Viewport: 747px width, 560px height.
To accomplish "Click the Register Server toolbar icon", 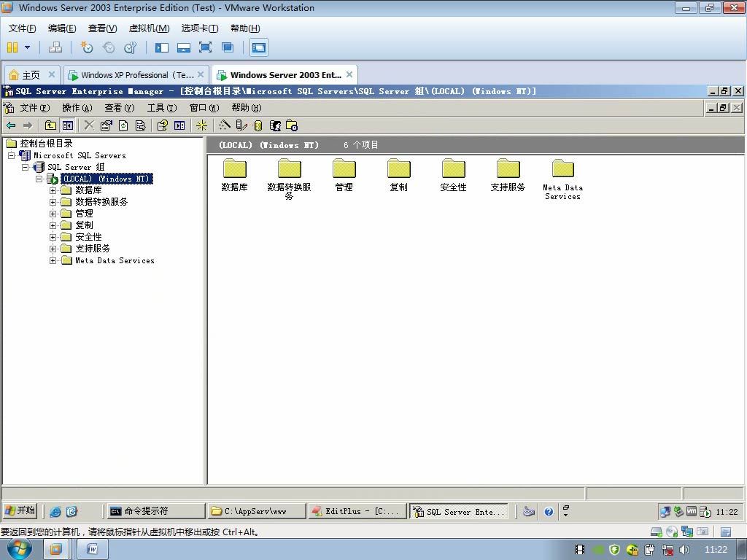I will (x=241, y=125).
